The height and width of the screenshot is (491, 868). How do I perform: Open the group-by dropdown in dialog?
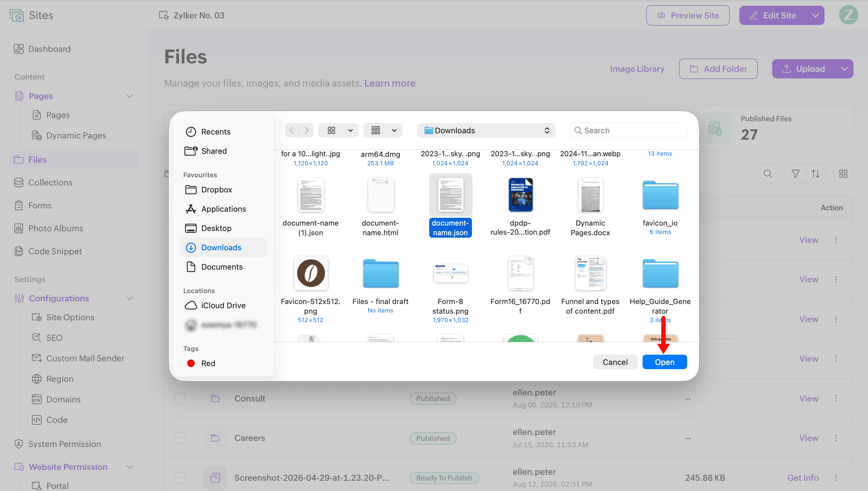click(x=382, y=130)
